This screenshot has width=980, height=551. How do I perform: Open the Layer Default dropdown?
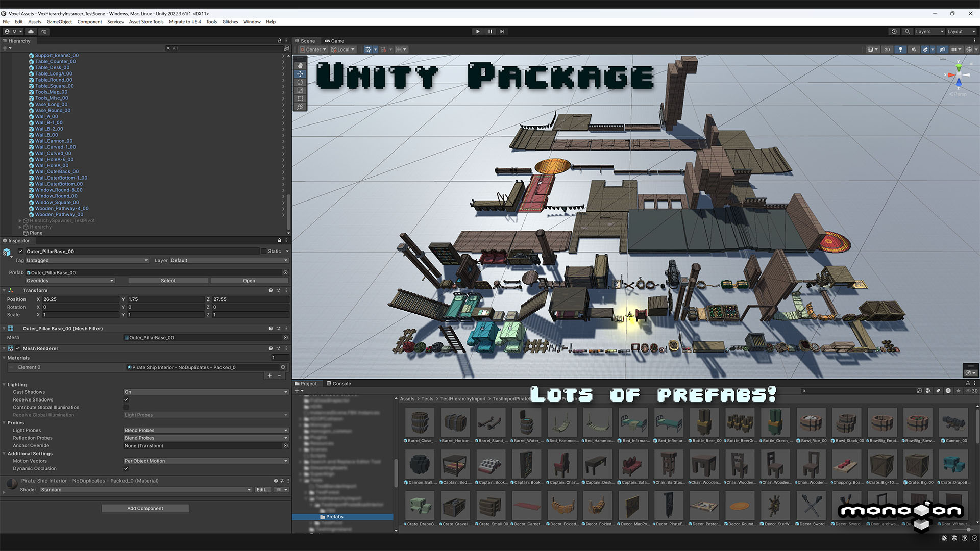tap(229, 260)
